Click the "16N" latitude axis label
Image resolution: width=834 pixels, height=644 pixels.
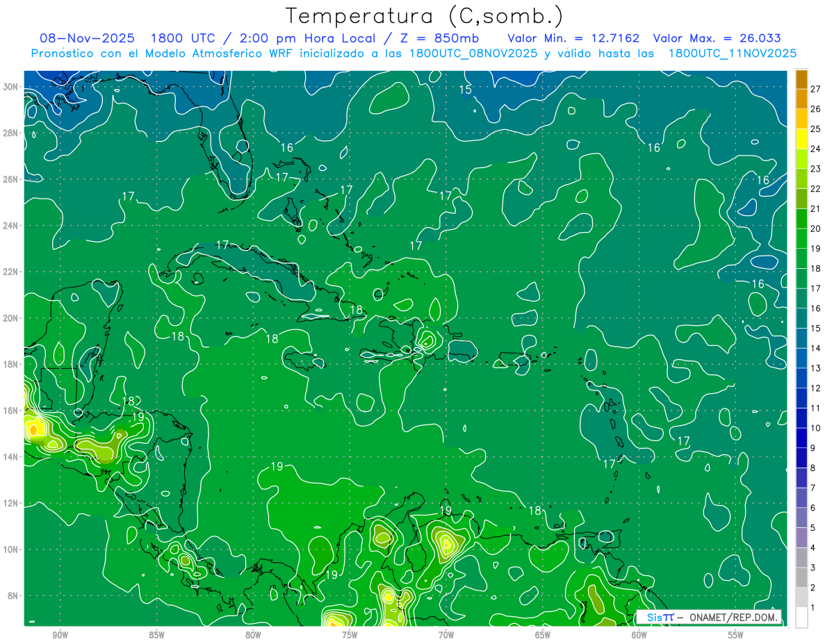11,411
